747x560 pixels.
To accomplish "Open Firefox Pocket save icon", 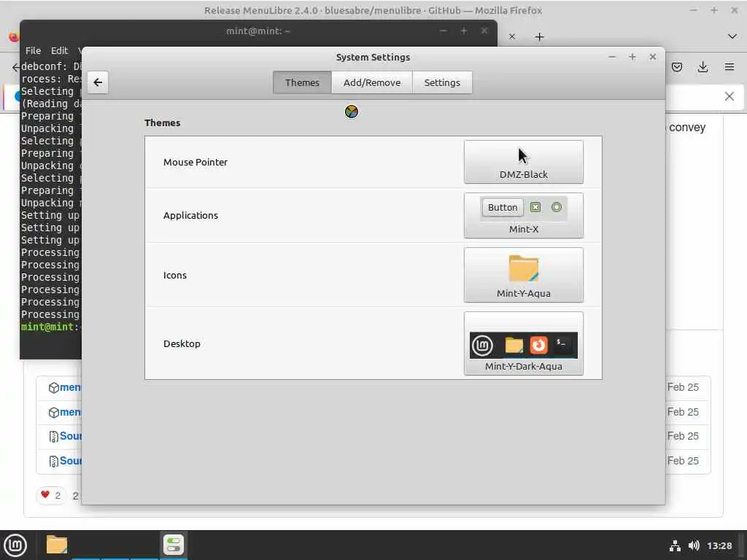I will pos(677,67).
